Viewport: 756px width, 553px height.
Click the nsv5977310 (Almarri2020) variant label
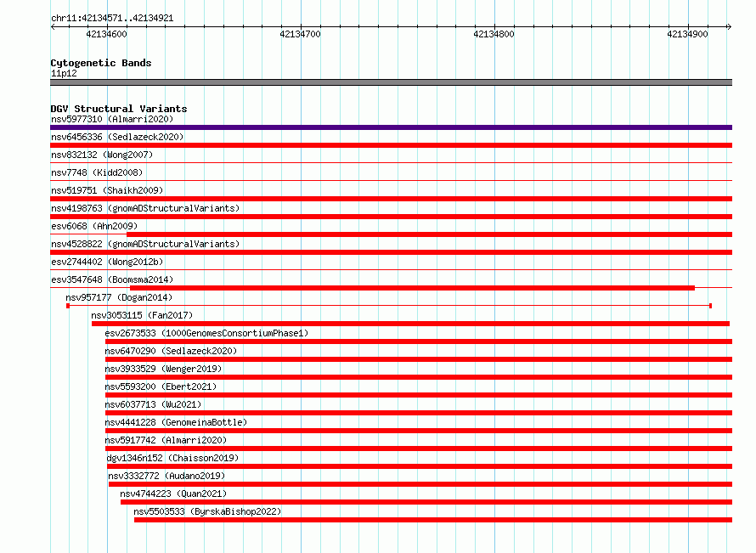(x=112, y=119)
